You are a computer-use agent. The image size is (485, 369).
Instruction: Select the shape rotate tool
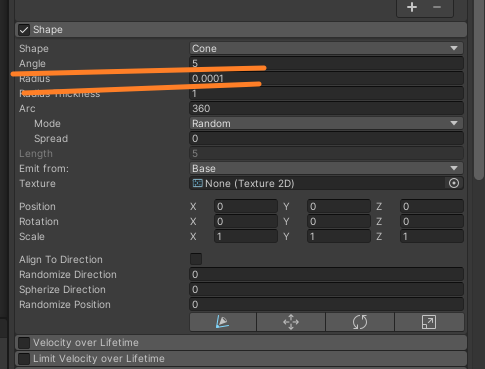click(x=360, y=322)
